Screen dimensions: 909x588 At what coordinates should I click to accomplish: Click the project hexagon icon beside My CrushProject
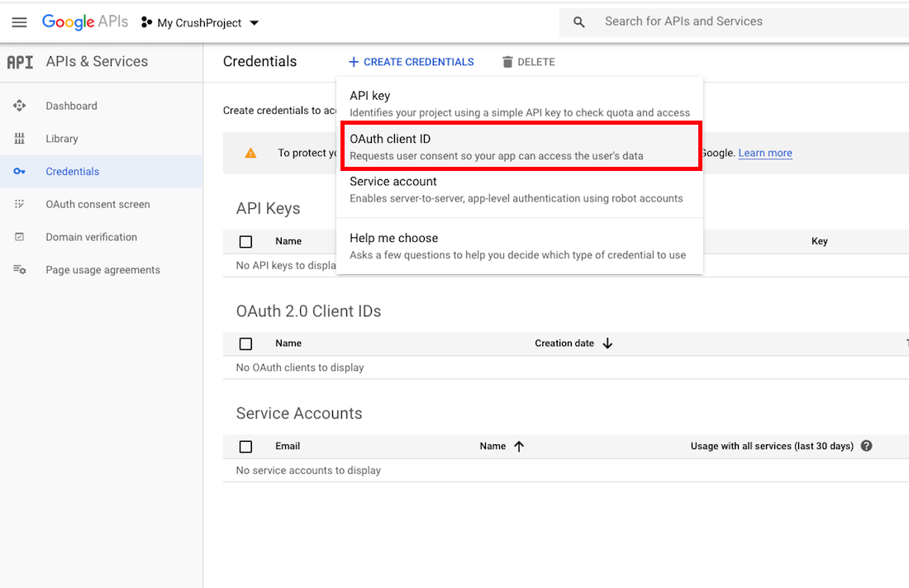coord(146,22)
